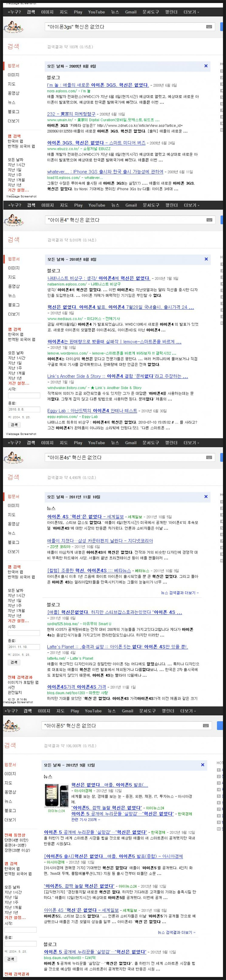Open Gmail in the bar above "아이폰4" search

click(x=131, y=205)
